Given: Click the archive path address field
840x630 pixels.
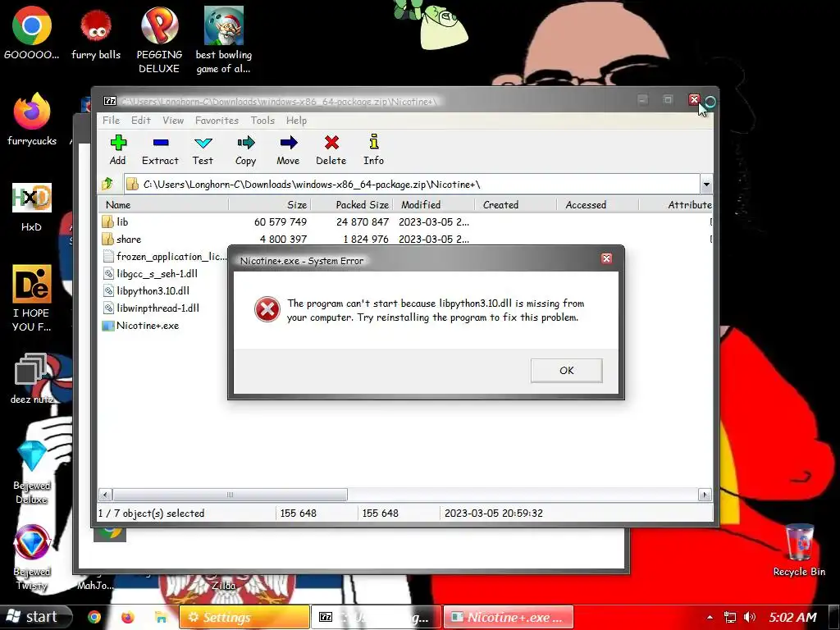Looking at the screenshot, I should (413, 185).
